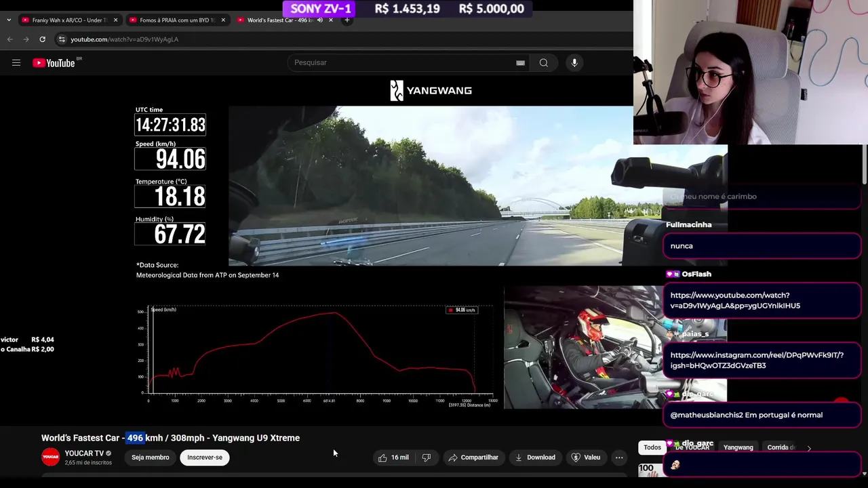Click the Download button

coord(535,457)
